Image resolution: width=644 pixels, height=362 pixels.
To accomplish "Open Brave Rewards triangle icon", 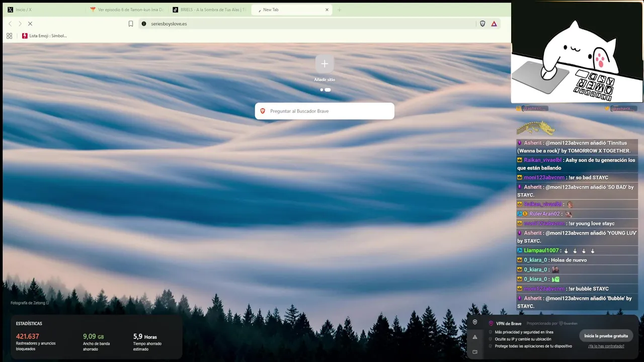I will (x=494, y=24).
